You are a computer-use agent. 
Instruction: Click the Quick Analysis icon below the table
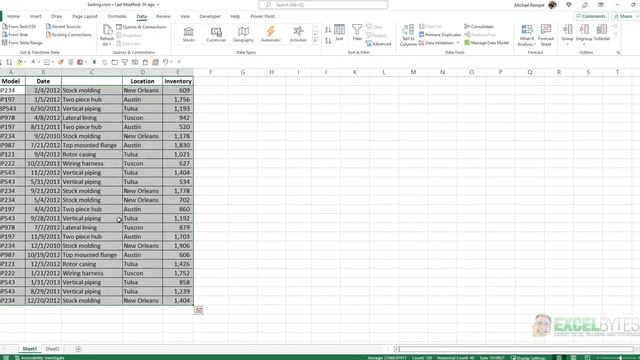[198, 311]
